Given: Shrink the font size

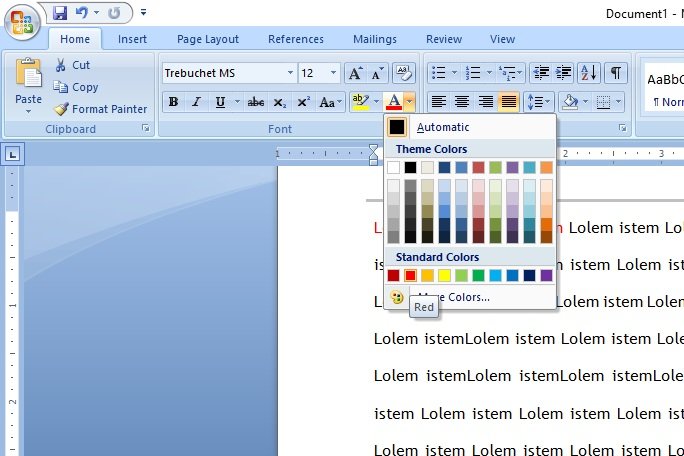Looking at the screenshot, I should point(377,73).
